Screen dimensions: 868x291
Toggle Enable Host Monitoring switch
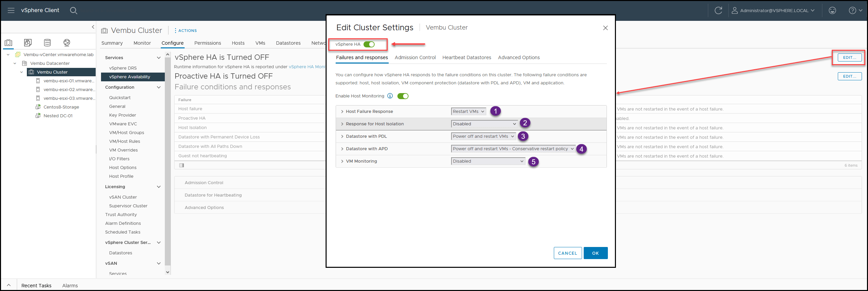click(403, 96)
